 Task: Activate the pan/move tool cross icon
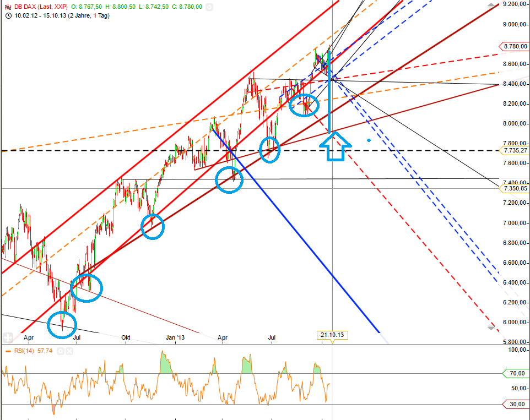click(x=8, y=337)
